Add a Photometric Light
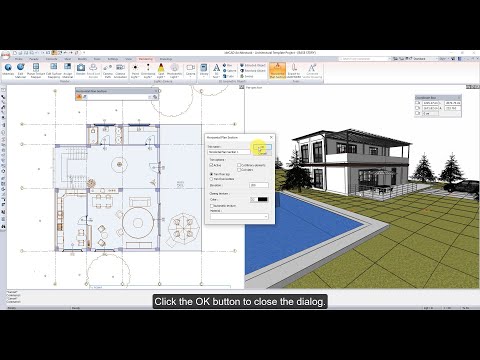Viewport: 480px width, 360px height. 174,70
